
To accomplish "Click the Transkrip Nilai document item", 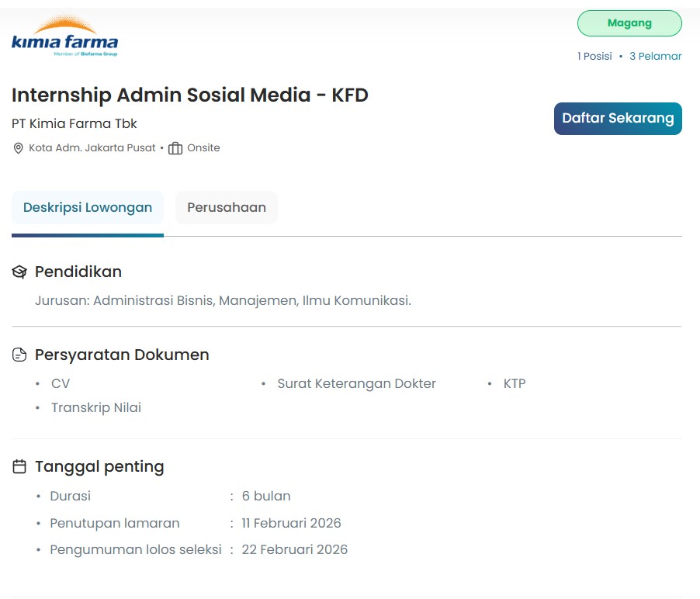I will click(x=96, y=407).
